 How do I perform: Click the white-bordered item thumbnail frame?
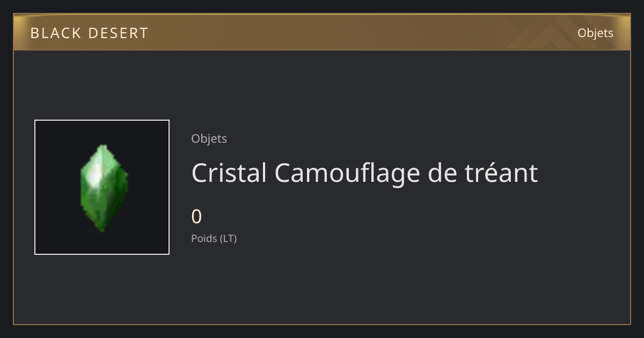(102, 187)
